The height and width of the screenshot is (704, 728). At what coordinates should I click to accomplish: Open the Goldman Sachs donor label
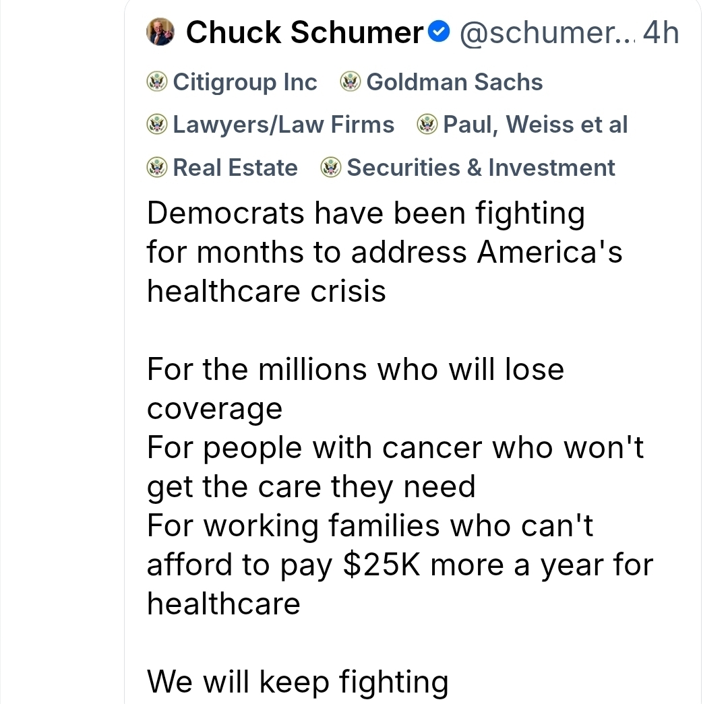point(454,82)
